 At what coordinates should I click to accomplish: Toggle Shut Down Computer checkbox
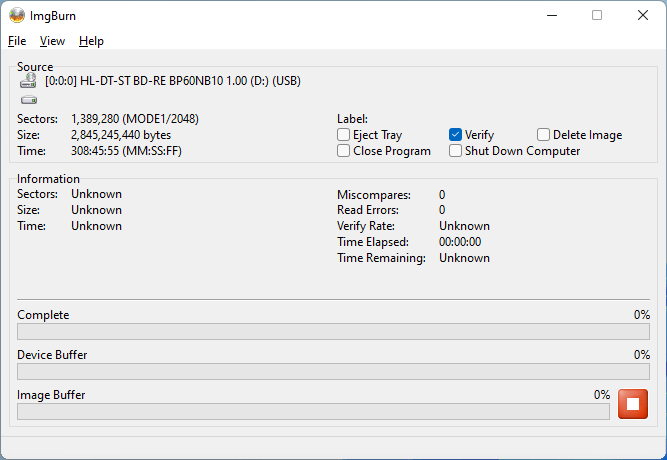(455, 151)
